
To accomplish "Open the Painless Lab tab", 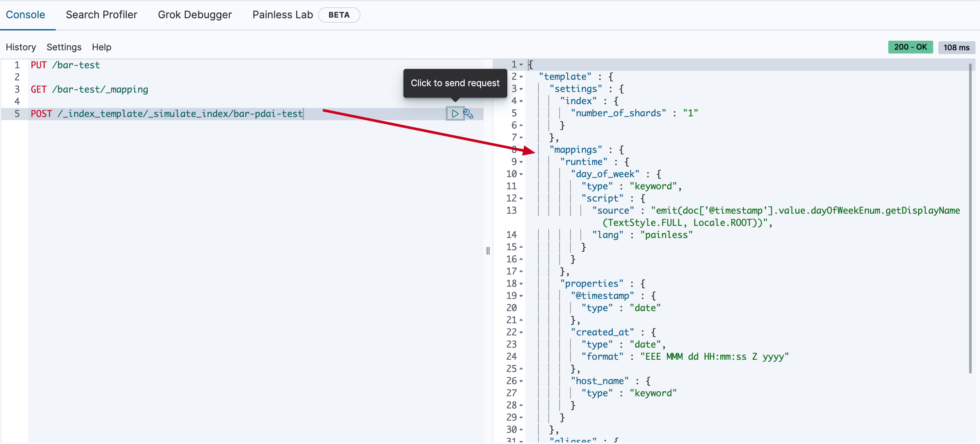I will click(x=282, y=15).
